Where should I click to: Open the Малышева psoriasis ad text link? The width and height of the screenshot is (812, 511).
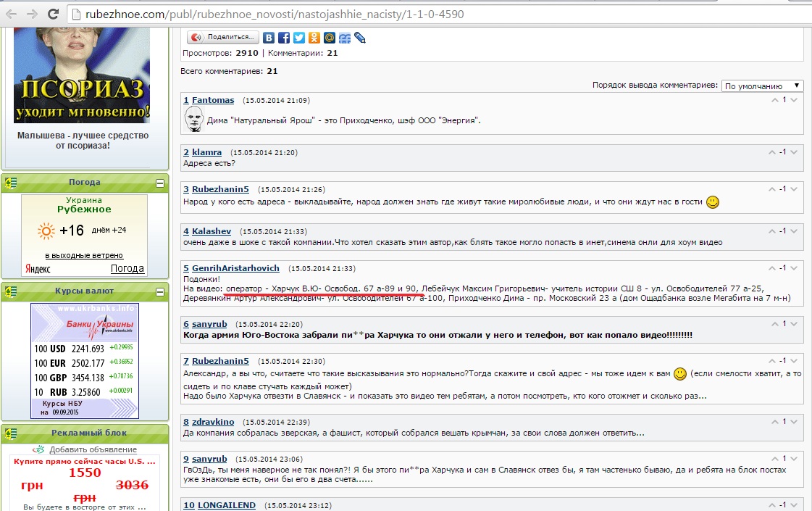pyautogui.click(x=83, y=141)
